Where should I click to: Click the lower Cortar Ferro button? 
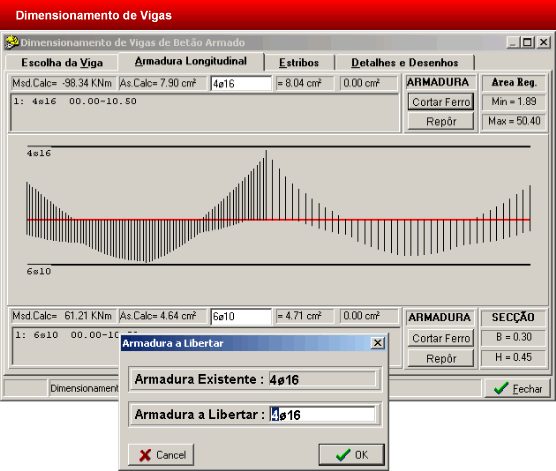[441, 338]
